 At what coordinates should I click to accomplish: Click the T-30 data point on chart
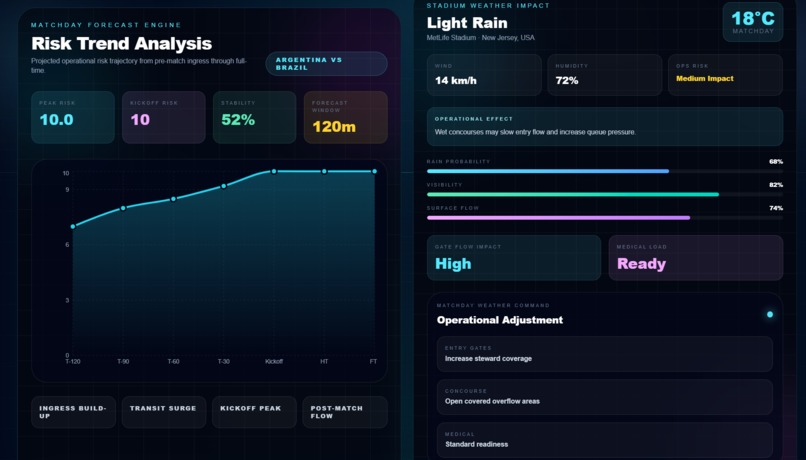tap(224, 186)
